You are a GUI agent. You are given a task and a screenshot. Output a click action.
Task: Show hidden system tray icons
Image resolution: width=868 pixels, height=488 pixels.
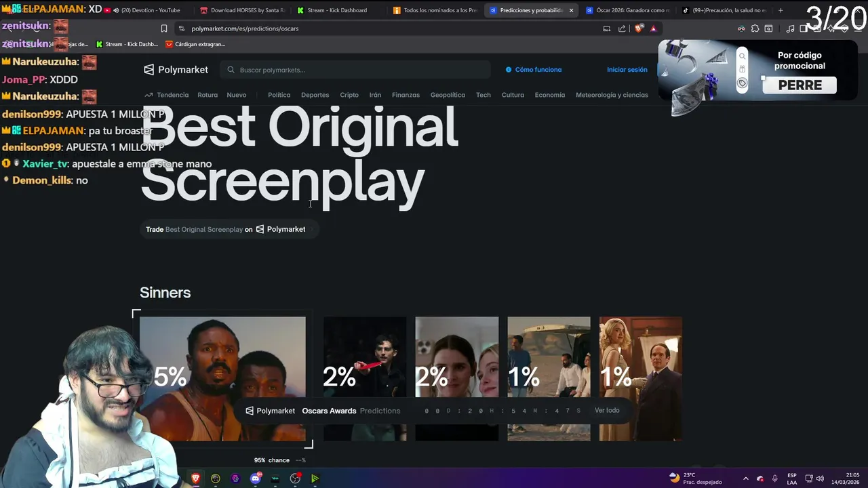[x=745, y=479]
